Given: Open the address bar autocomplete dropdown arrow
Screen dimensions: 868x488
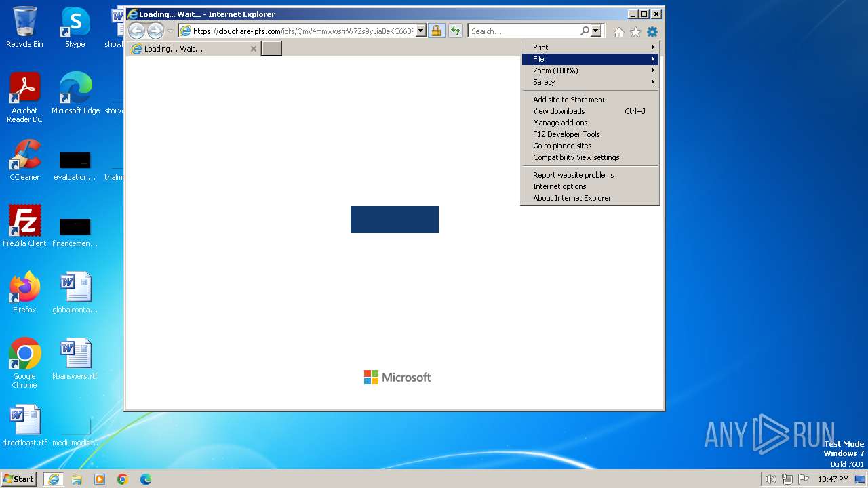Looking at the screenshot, I should (x=420, y=30).
